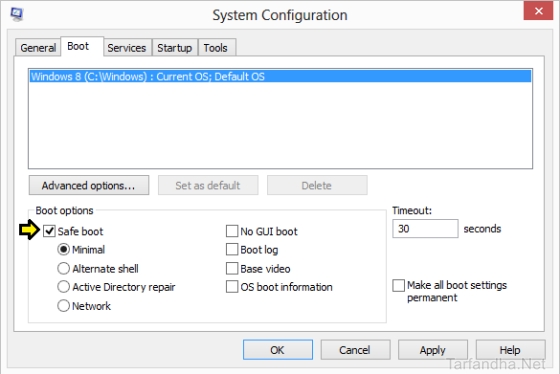Switch to the General tab
This screenshot has width=560, height=374.
tap(38, 48)
